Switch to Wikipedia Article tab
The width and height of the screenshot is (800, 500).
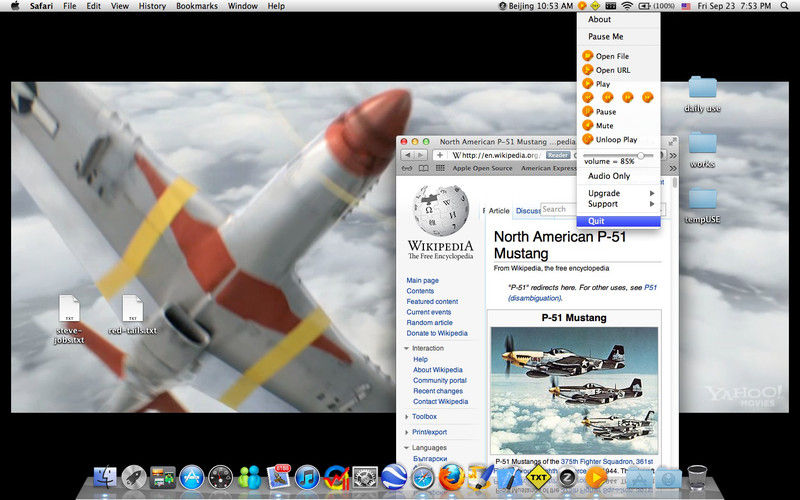point(498,211)
